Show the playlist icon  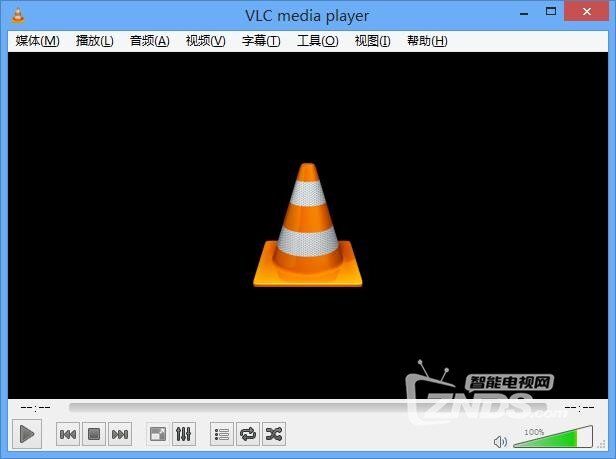click(x=222, y=434)
